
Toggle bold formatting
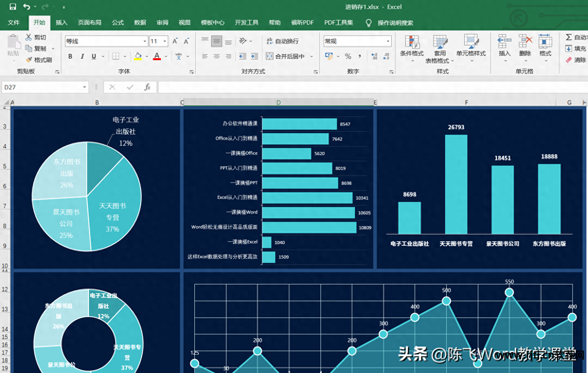coord(70,56)
